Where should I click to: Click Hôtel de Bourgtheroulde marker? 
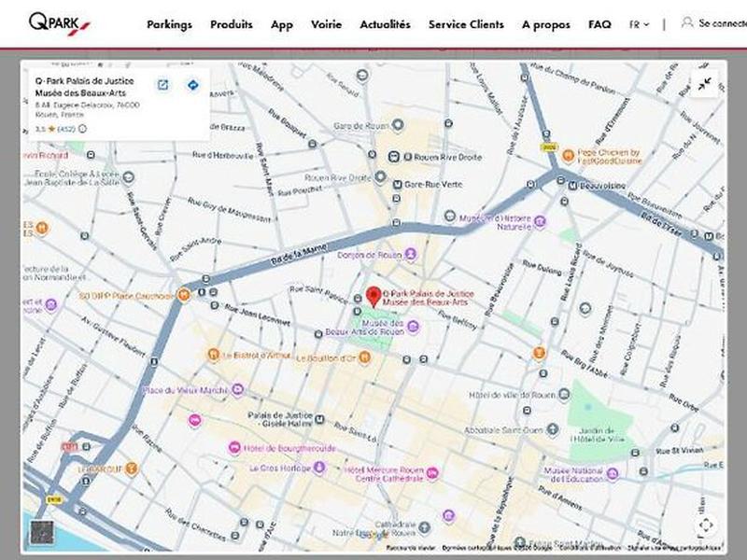(x=234, y=448)
